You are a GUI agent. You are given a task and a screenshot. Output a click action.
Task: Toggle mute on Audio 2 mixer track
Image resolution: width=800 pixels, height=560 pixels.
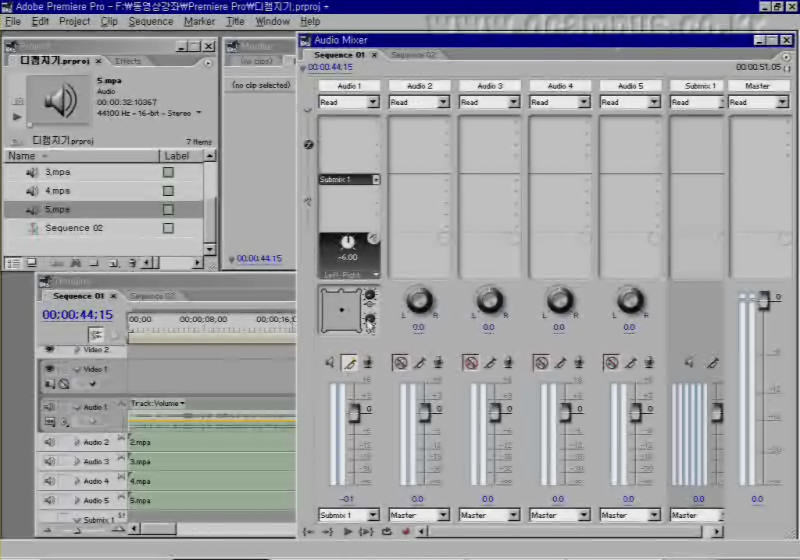pyautogui.click(x=401, y=363)
